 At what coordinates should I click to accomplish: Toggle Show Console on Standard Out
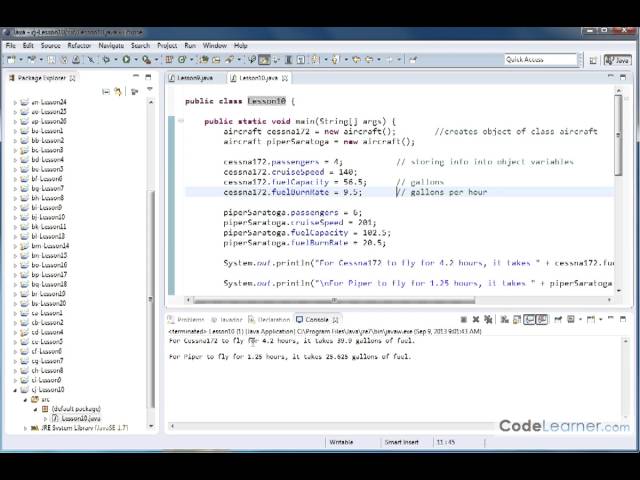529,320
